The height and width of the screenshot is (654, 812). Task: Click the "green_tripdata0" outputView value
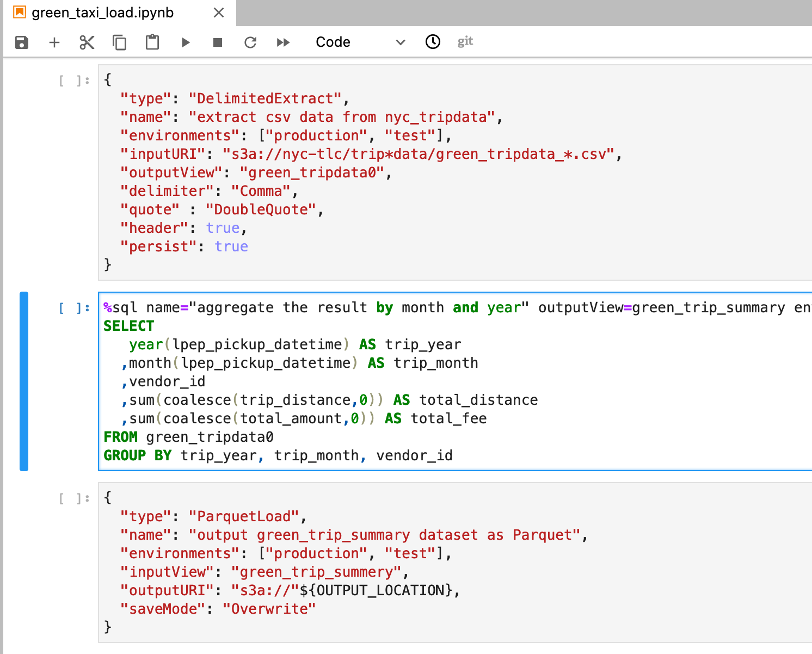(312, 172)
